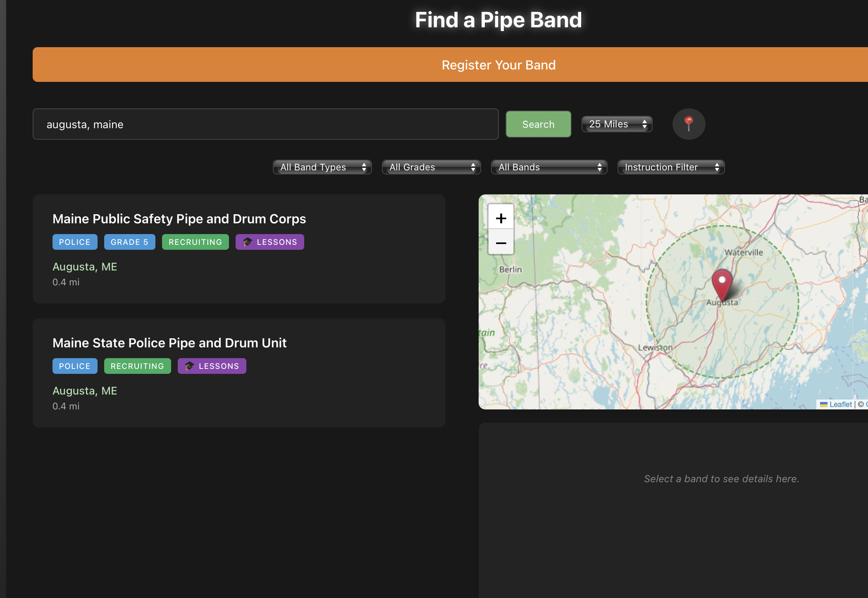Click Register Your Band banner
Viewport: 868px width, 598px height.
[x=498, y=65]
